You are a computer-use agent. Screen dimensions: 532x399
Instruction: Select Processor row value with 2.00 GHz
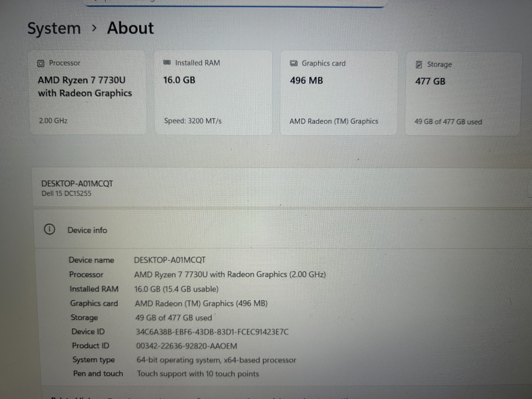(x=230, y=275)
